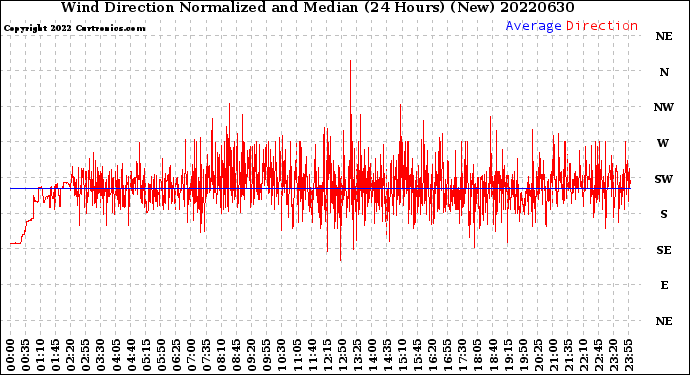The image size is (690, 375).
Task: Select the 09:55 time axis label
Action: pos(267,355)
